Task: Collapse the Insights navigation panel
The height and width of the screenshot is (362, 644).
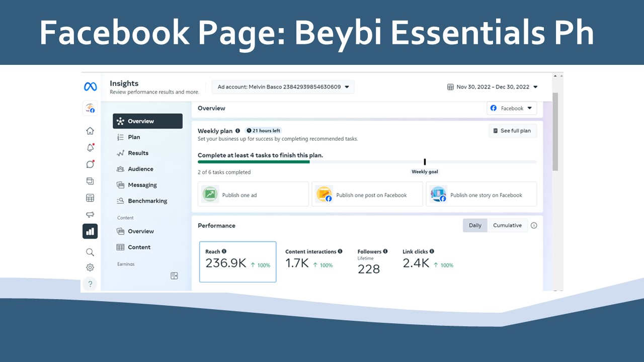Action: point(174,276)
